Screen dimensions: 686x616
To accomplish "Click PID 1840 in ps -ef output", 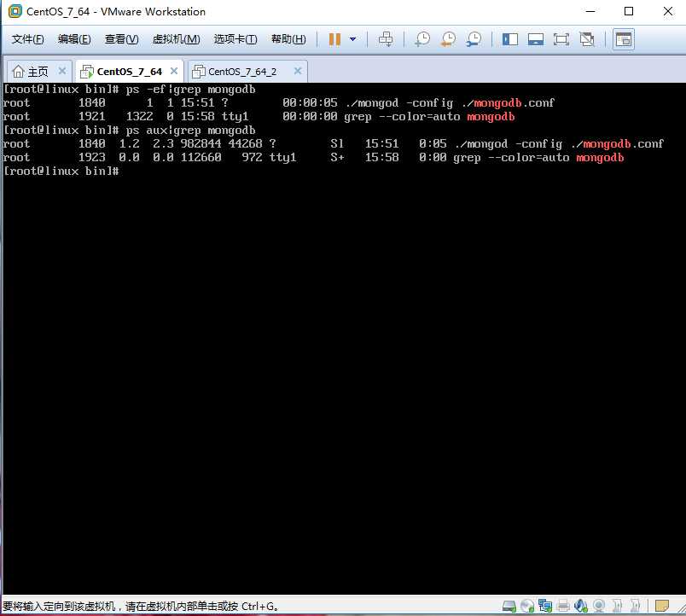I will (92, 103).
